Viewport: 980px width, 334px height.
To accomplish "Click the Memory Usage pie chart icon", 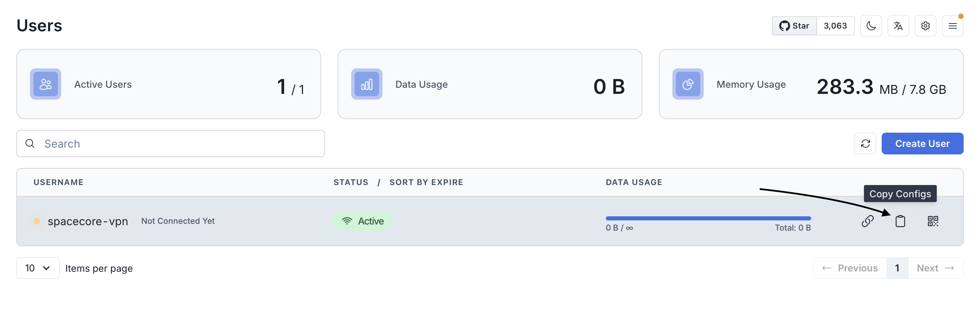I will click(x=687, y=84).
